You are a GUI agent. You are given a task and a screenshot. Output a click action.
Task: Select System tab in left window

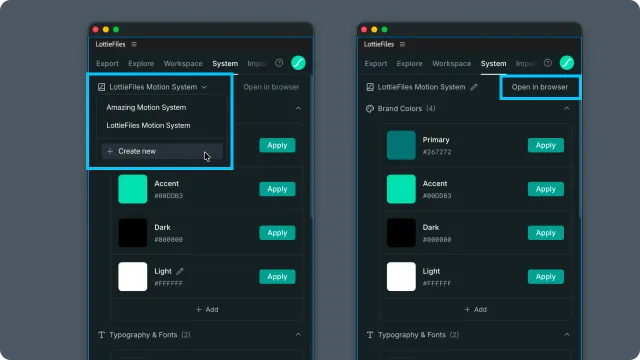point(225,63)
